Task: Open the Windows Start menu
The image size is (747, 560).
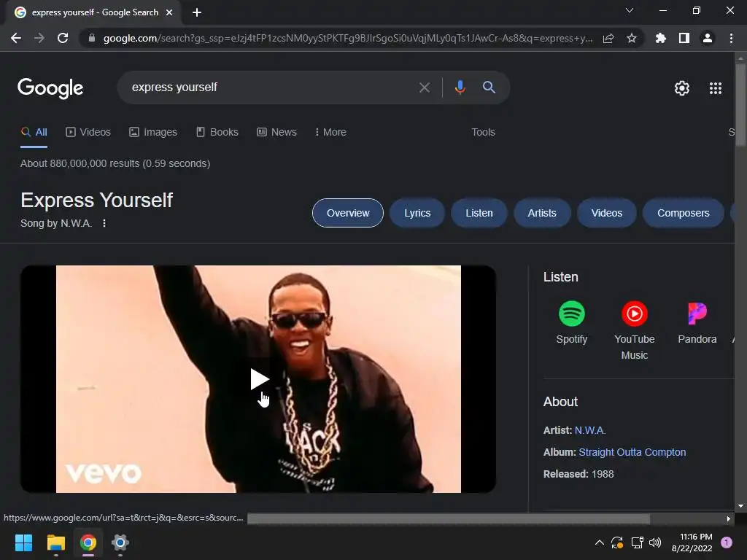Action: click(24, 542)
